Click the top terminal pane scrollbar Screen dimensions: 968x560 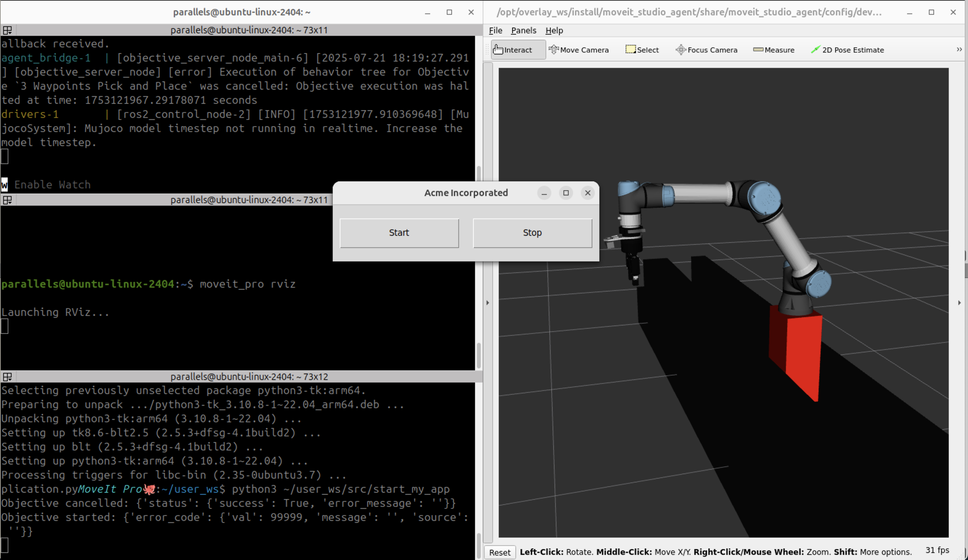point(479,174)
